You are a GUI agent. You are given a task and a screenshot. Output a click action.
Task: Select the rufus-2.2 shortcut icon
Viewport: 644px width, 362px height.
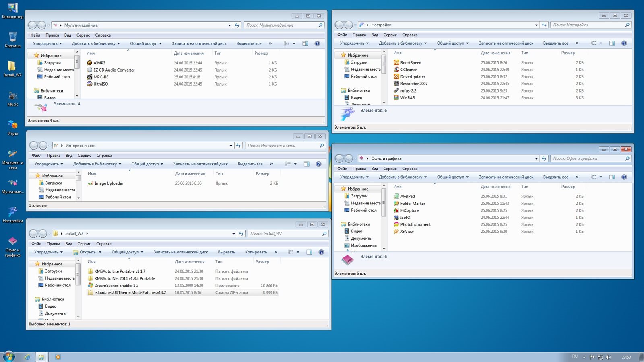[x=396, y=90]
